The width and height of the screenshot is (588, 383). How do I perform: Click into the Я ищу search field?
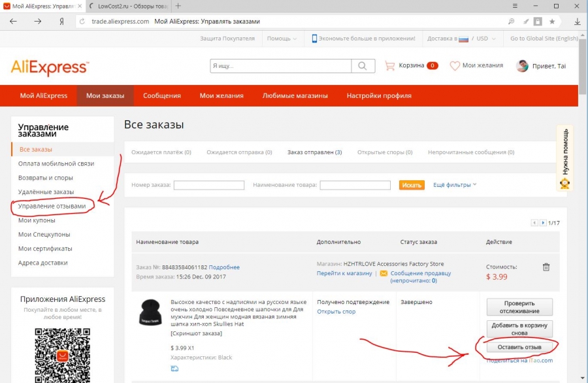click(280, 66)
